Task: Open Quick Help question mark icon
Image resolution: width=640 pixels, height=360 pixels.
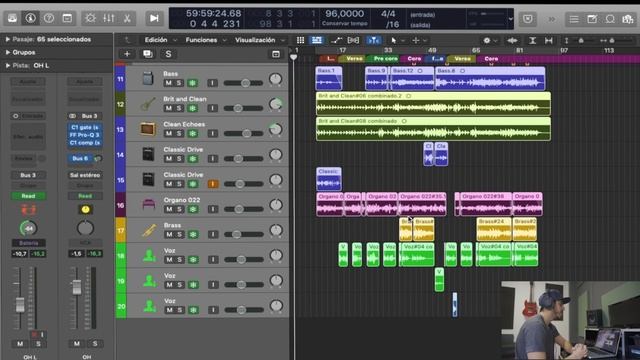Action: [x=49, y=18]
